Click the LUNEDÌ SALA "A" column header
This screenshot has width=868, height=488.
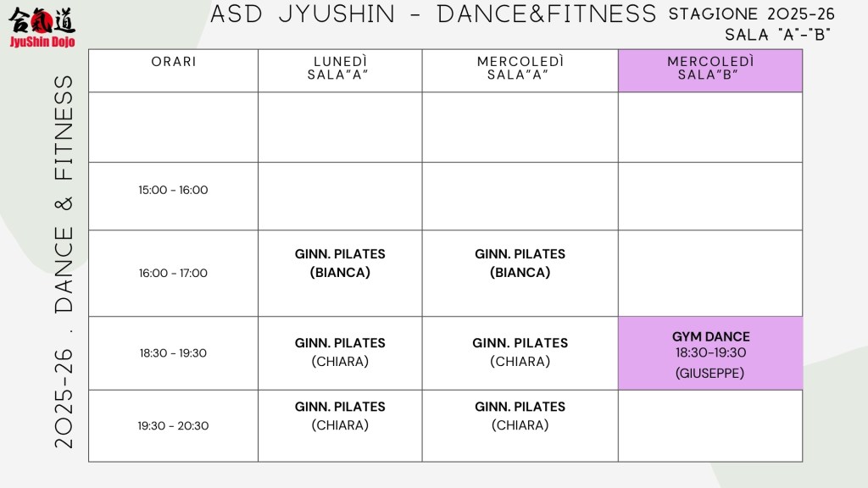point(340,69)
